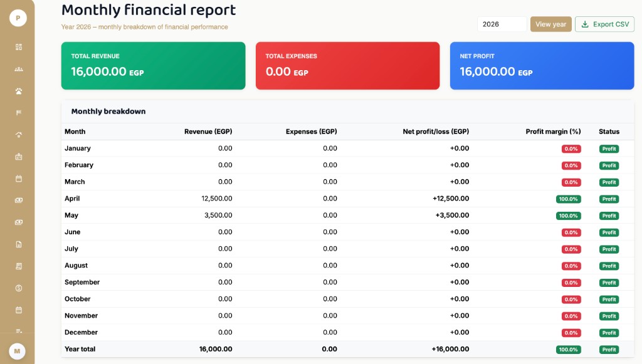Click the Net Profit blue card

[x=542, y=66]
